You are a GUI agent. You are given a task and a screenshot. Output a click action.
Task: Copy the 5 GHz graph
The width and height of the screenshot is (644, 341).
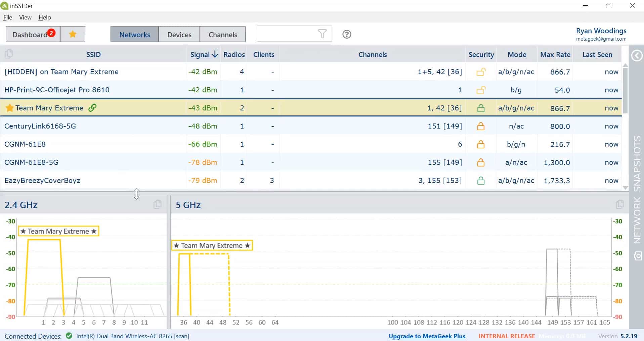pyautogui.click(x=620, y=204)
